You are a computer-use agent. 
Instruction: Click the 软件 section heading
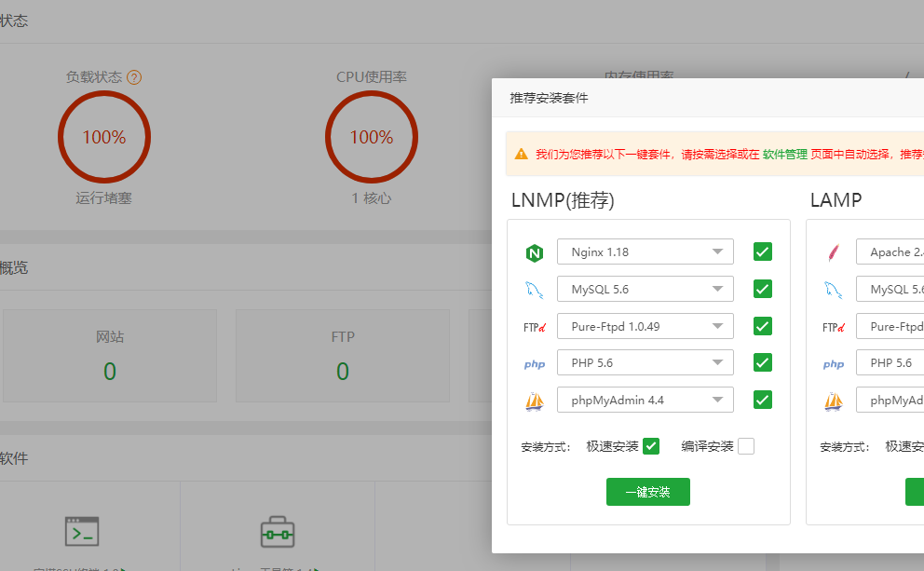pyautogui.click(x=14, y=458)
